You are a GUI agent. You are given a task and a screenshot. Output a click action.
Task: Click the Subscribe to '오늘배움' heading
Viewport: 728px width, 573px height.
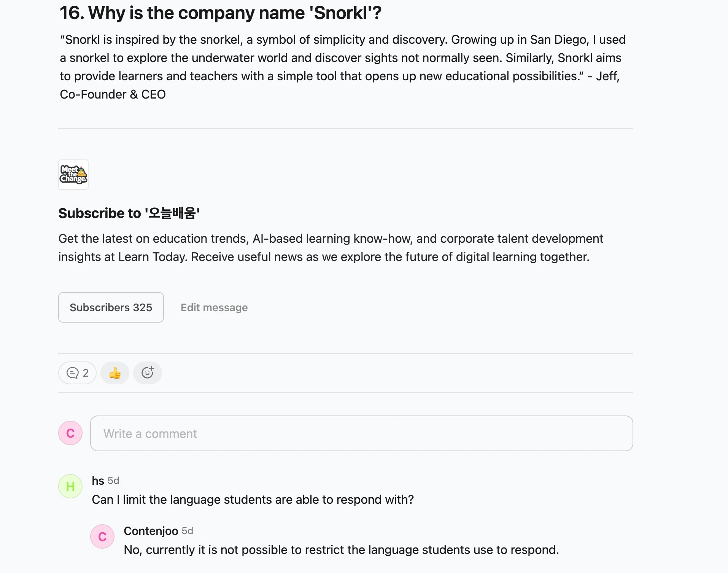(x=129, y=213)
